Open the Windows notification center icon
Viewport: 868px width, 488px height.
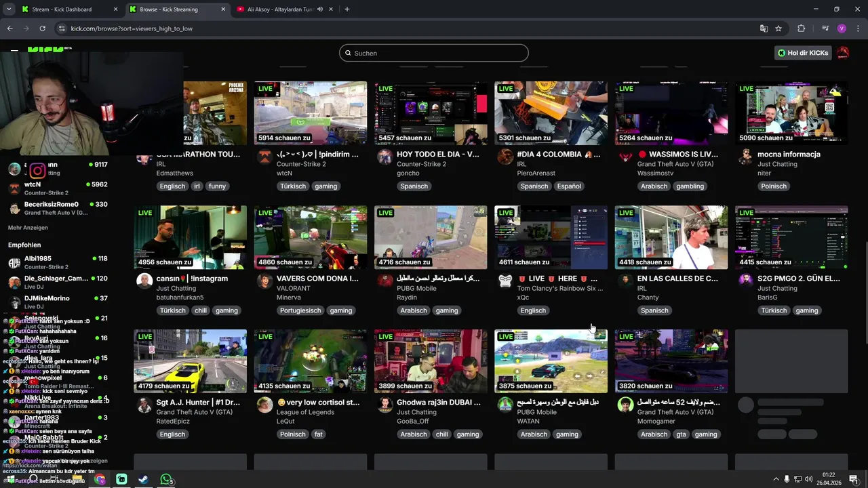(854, 479)
